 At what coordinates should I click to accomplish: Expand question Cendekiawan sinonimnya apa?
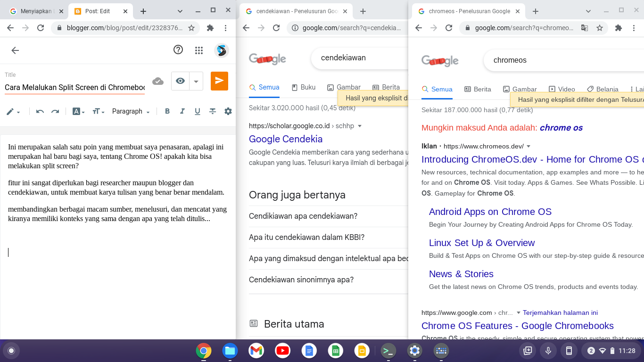pos(328,280)
